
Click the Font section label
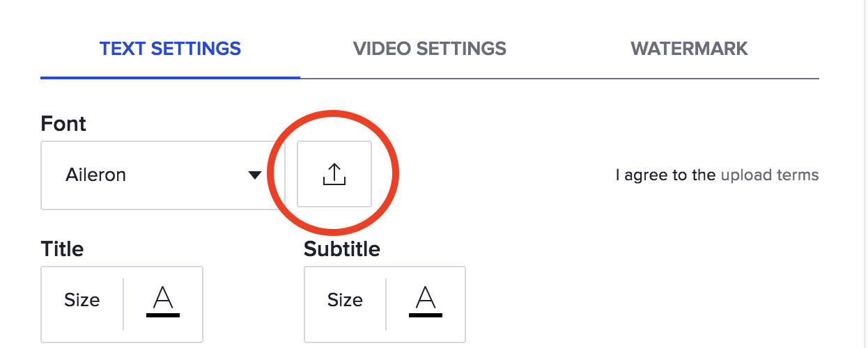63,124
